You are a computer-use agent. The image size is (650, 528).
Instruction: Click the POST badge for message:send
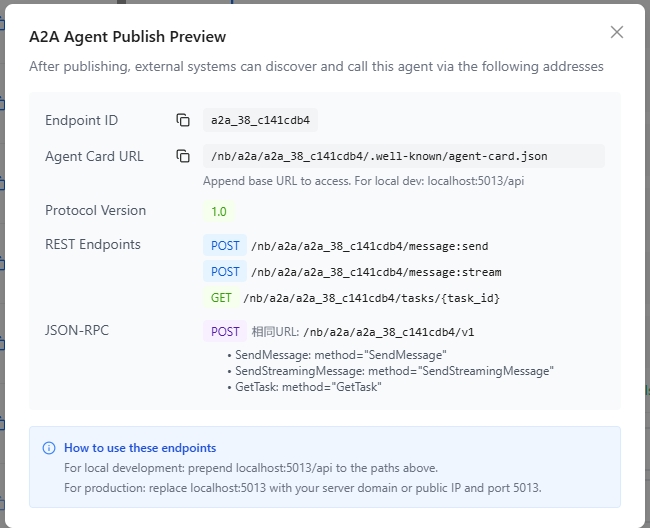[225, 246]
